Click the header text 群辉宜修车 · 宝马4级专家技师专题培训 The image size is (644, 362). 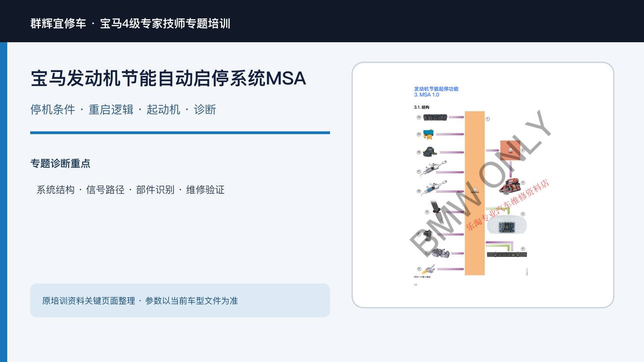coord(130,23)
